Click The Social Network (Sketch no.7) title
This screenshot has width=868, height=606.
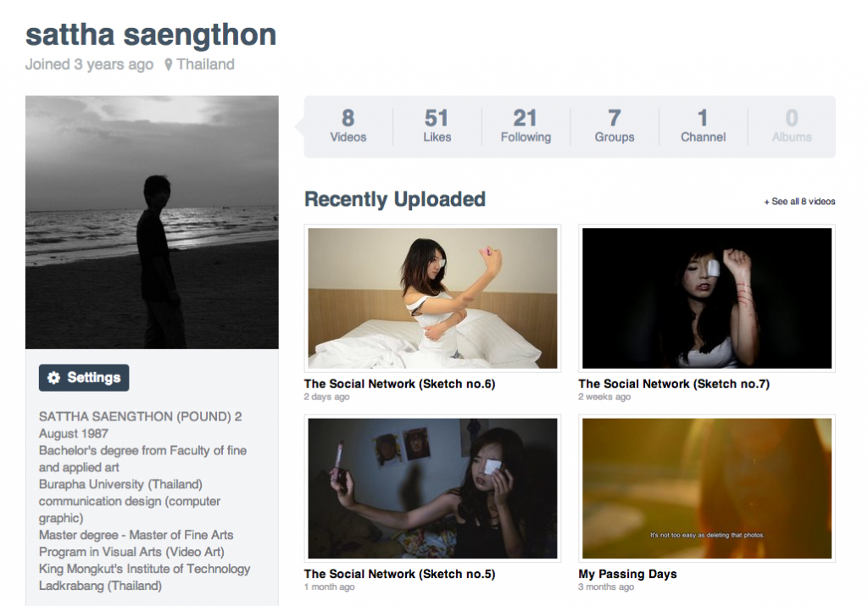(x=674, y=384)
